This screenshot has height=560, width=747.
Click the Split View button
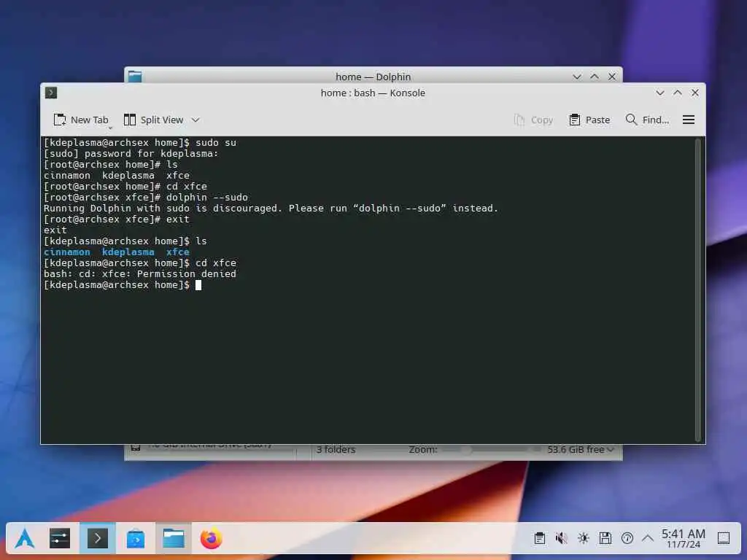click(x=153, y=120)
